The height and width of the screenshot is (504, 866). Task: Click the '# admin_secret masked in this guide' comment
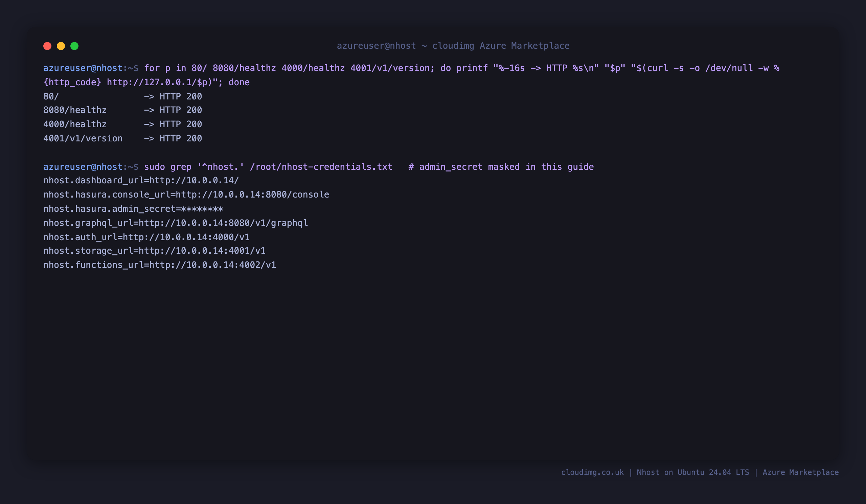(501, 167)
